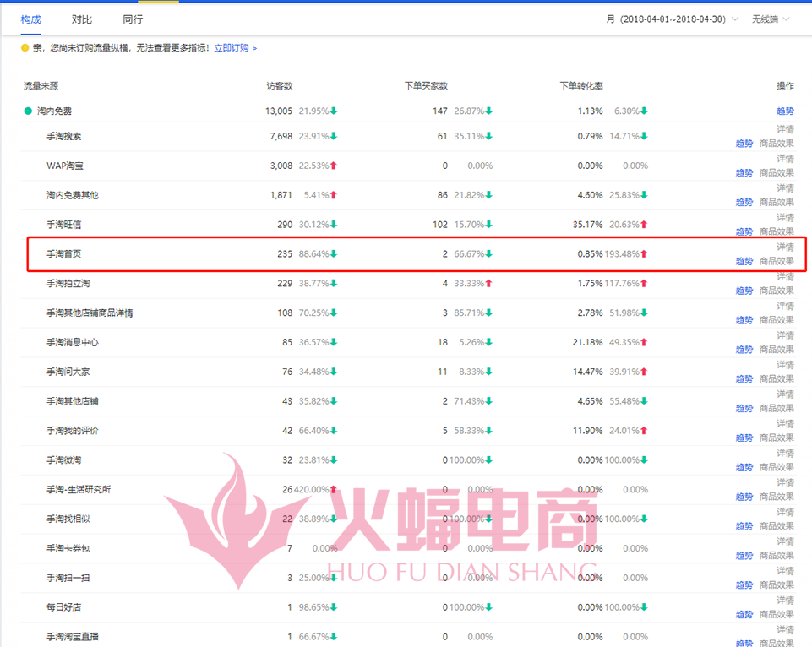Click the 下单买家数 column header
Image resolution: width=812 pixels, height=647 pixels.
(426, 86)
